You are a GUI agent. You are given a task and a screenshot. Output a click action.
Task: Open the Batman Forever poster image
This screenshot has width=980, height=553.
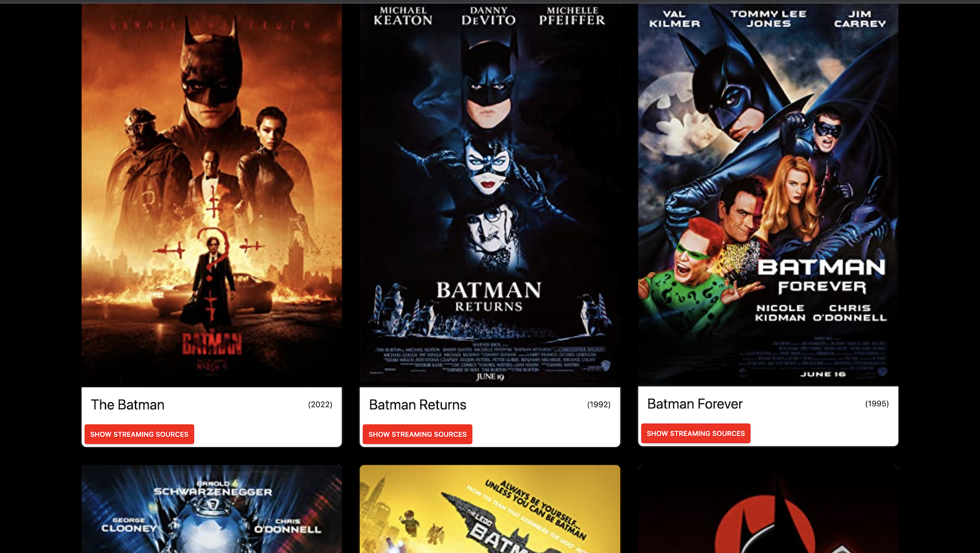pyautogui.click(x=768, y=194)
